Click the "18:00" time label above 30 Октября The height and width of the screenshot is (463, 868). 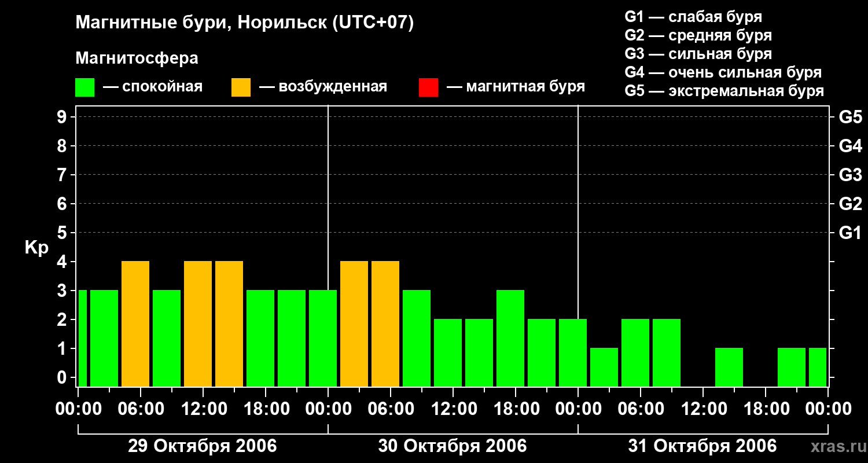pos(516,409)
